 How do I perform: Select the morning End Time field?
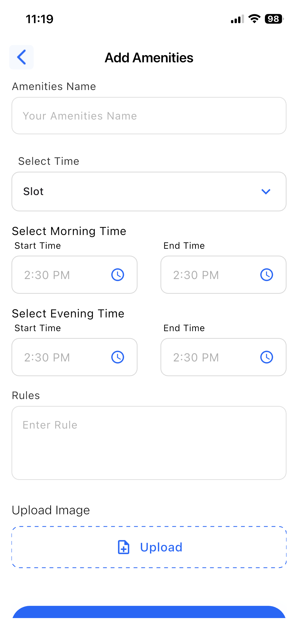pos(209,275)
